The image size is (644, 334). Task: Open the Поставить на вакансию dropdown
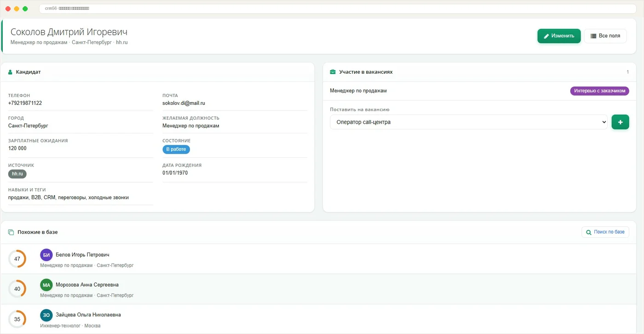(469, 122)
